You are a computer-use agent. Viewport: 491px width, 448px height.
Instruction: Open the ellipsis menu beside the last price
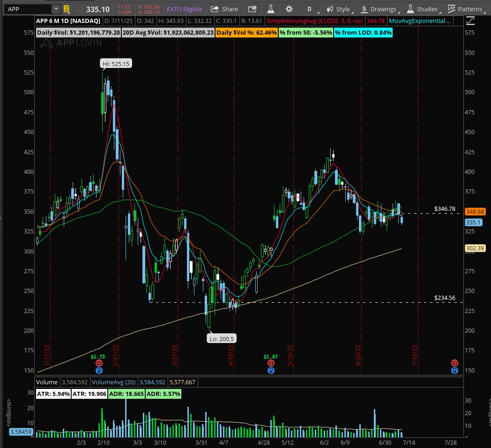(x=79, y=10)
